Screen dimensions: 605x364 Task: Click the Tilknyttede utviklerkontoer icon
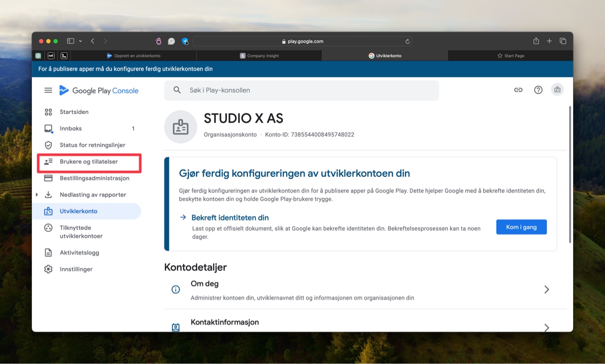point(48,228)
